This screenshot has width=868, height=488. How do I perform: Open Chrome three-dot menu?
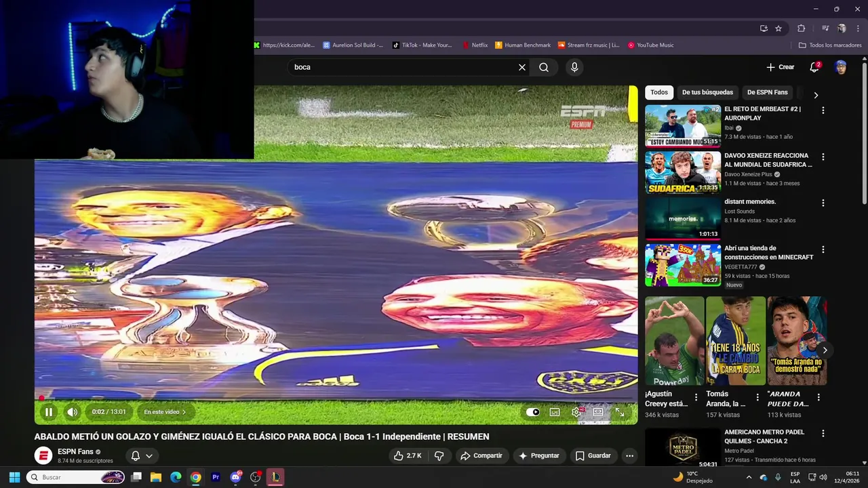tap(858, 28)
